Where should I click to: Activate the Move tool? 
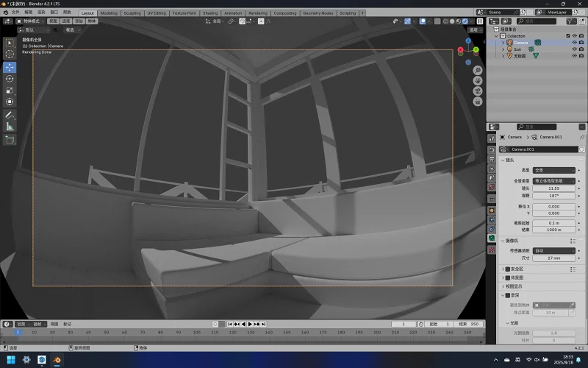click(x=10, y=67)
